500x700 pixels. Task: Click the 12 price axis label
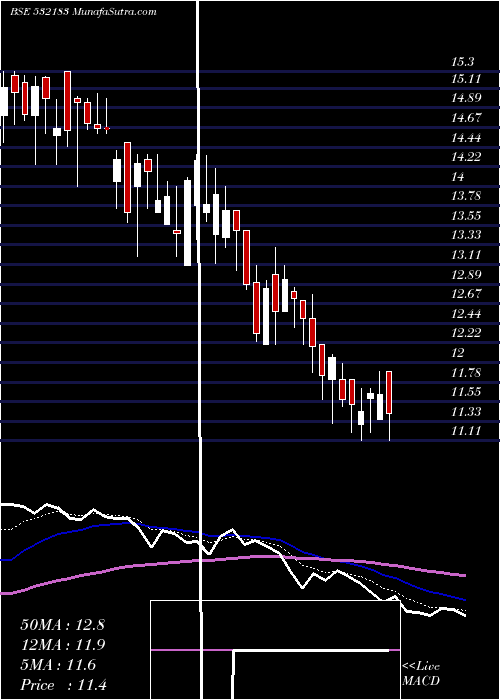click(x=458, y=353)
